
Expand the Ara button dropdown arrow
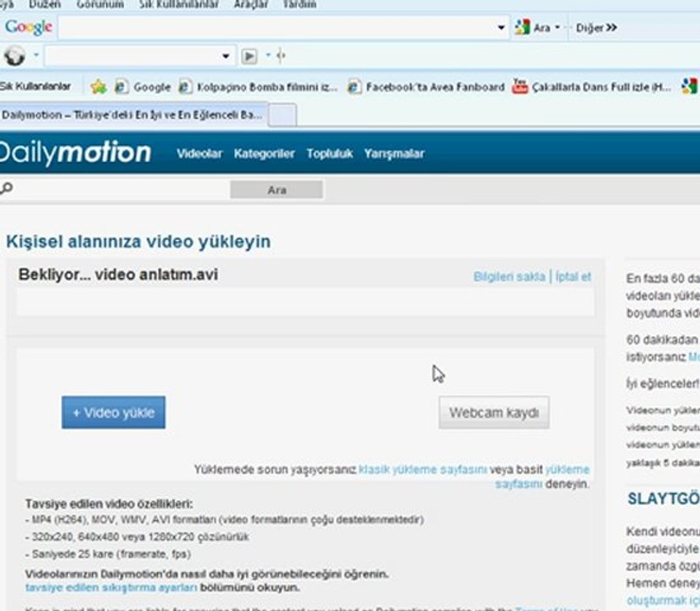[x=557, y=28]
